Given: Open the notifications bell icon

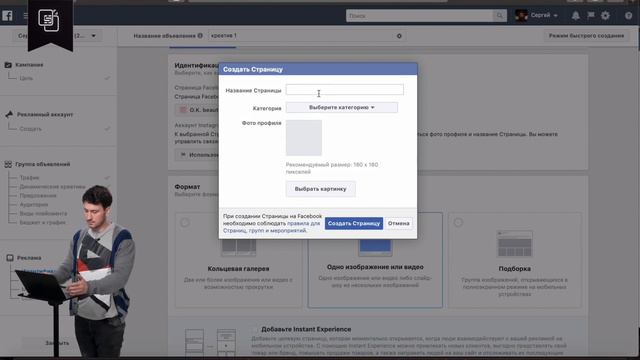Looking at the screenshot, I should pos(576,16).
